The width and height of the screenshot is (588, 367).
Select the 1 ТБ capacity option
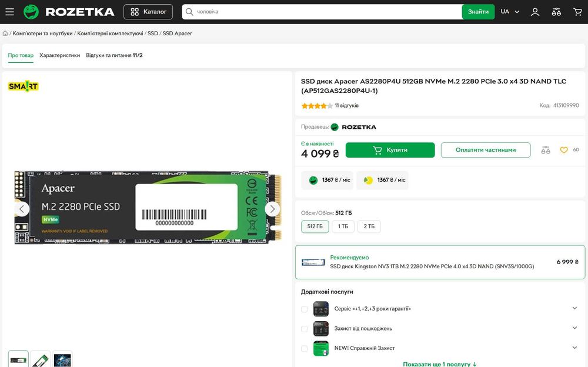343,226
